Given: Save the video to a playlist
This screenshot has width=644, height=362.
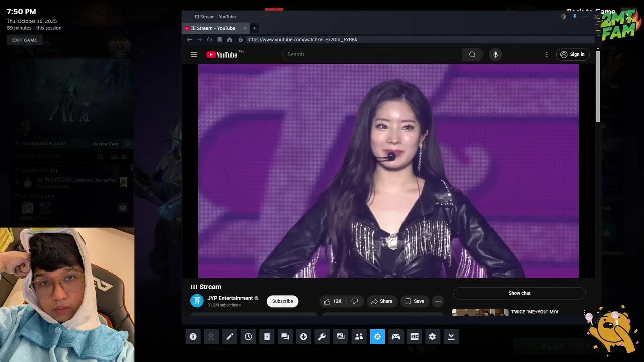Looking at the screenshot, I should [x=415, y=301].
